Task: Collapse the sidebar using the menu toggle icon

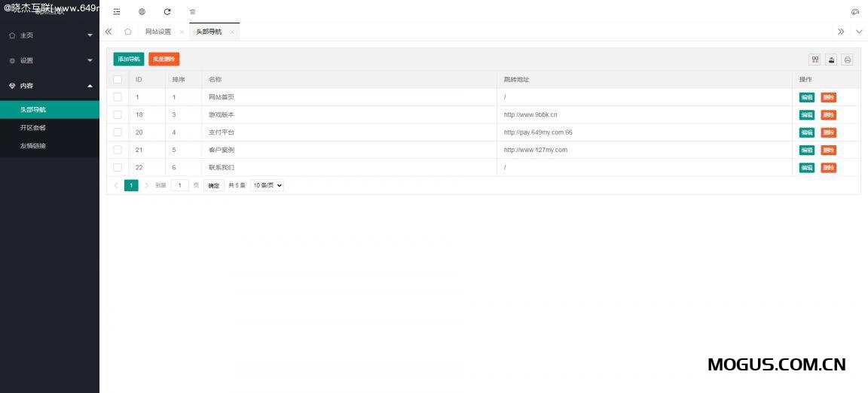Action: (117, 12)
